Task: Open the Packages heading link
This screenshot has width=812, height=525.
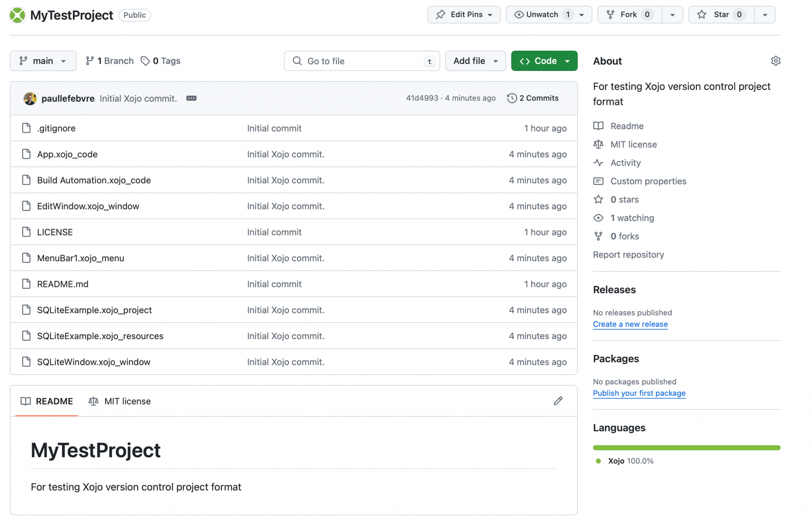Action: (x=616, y=359)
